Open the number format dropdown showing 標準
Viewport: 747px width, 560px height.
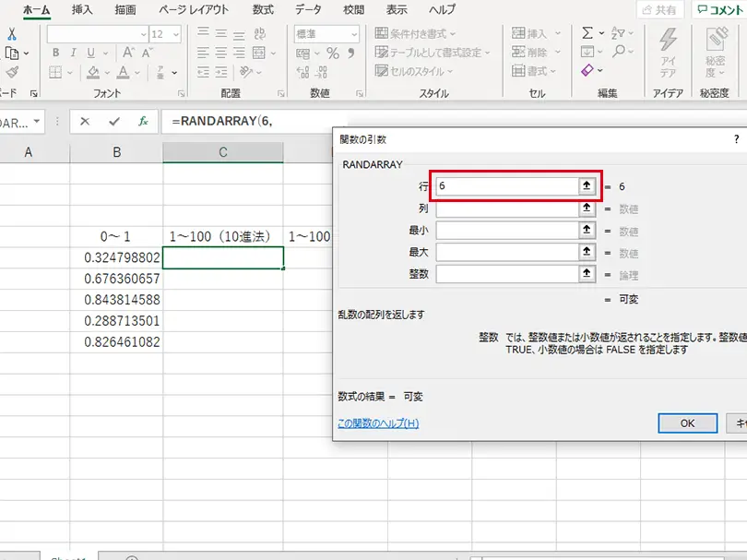(x=353, y=34)
